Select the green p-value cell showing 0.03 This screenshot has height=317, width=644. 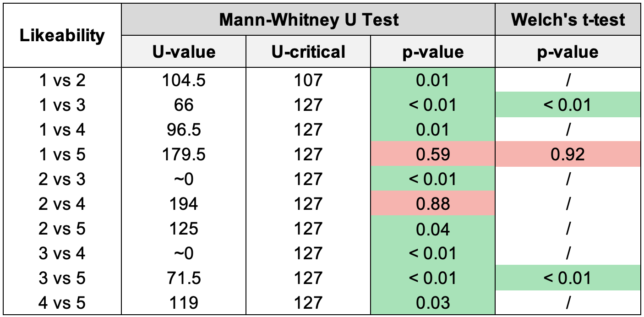[x=433, y=302]
